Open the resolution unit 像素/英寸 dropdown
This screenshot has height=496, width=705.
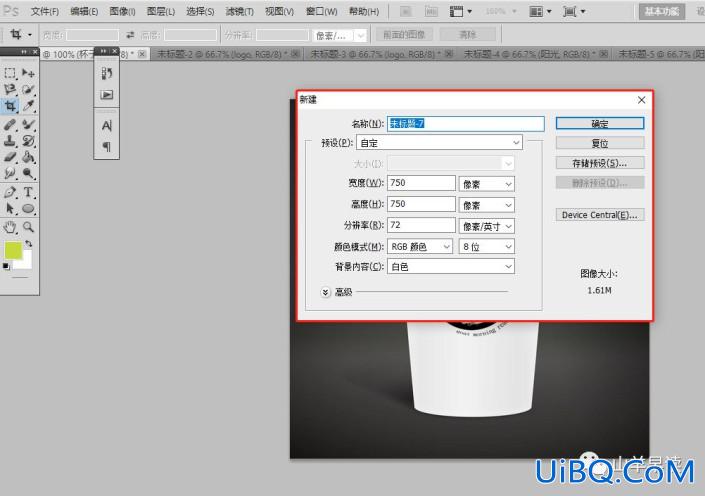(486, 226)
